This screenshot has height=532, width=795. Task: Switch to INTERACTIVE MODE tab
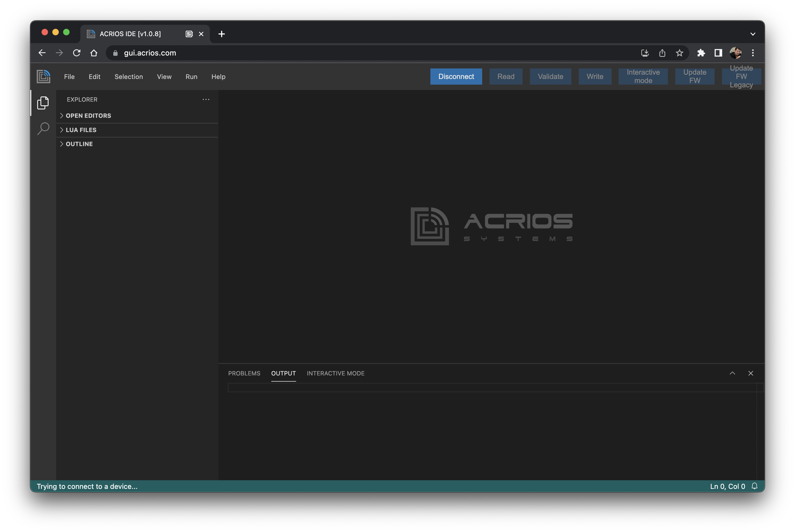coord(335,373)
